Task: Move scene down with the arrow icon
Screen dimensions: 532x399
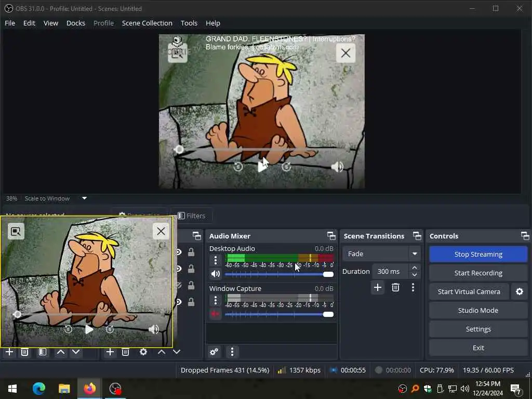Action: (76, 352)
